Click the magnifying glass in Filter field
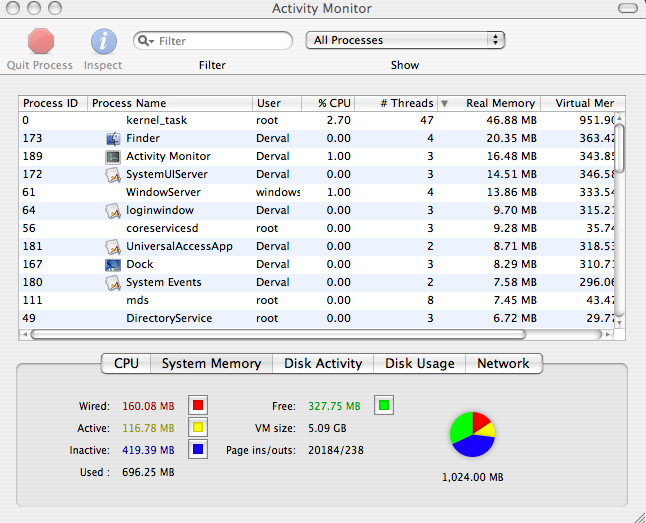 click(x=145, y=41)
